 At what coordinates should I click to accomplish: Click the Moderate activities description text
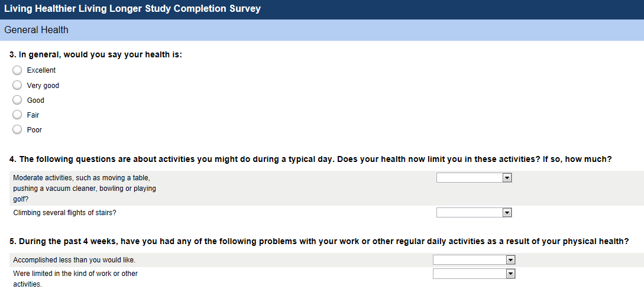[85, 188]
